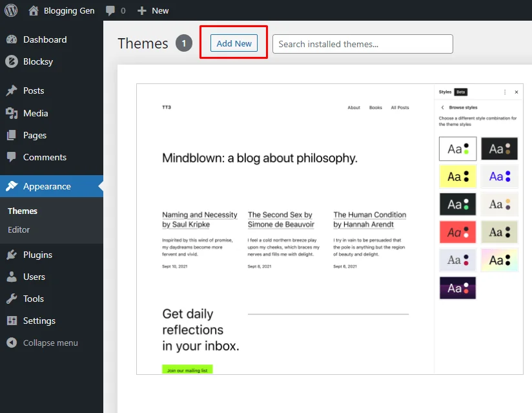The width and height of the screenshot is (532, 413).
Task: Open the Blocksy menu item
Action: click(x=38, y=61)
